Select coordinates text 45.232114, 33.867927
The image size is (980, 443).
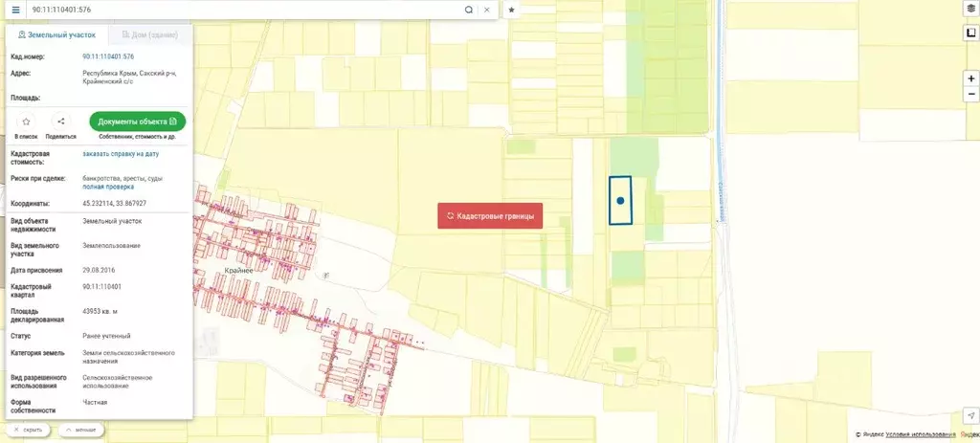coord(115,204)
